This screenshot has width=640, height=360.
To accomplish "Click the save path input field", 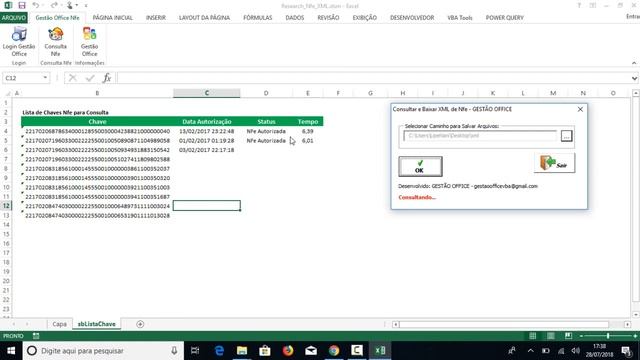I will (x=480, y=136).
